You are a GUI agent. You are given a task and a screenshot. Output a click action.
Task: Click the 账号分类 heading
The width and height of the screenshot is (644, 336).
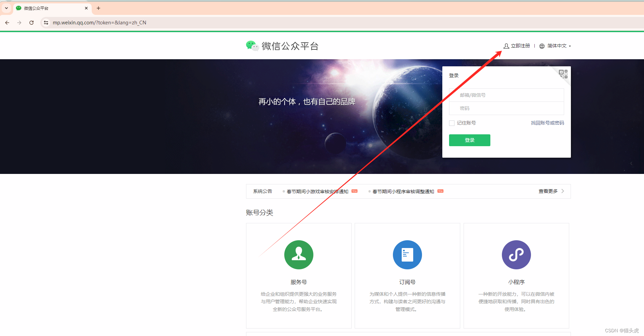click(260, 212)
